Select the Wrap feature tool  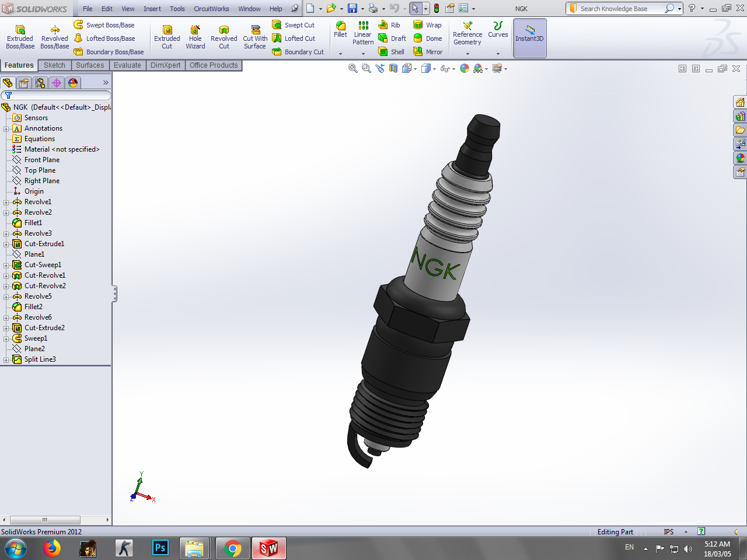click(427, 25)
